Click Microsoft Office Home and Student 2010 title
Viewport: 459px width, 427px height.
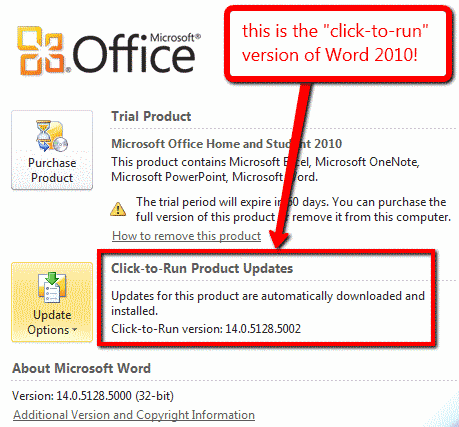227,144
